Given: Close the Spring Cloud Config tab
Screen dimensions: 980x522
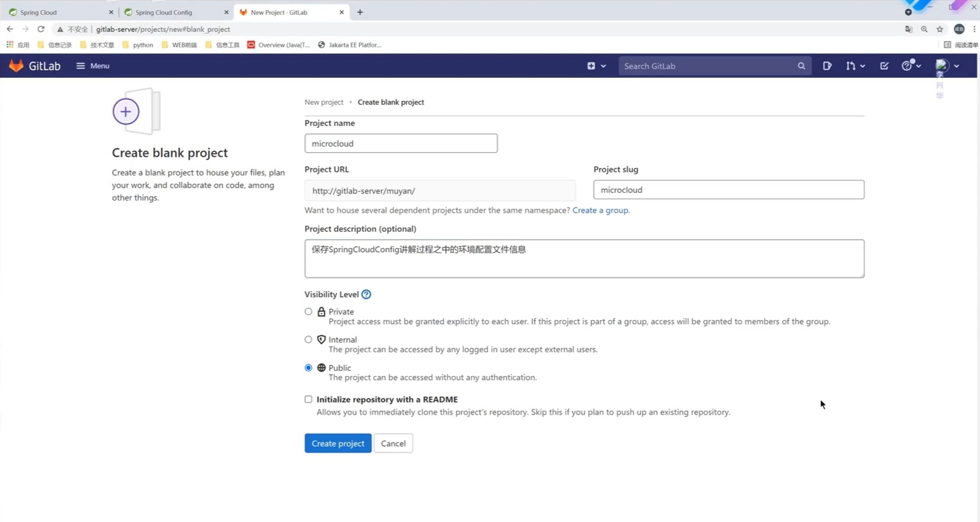Looking at the screenshot, I should click(x=226, y=12).
